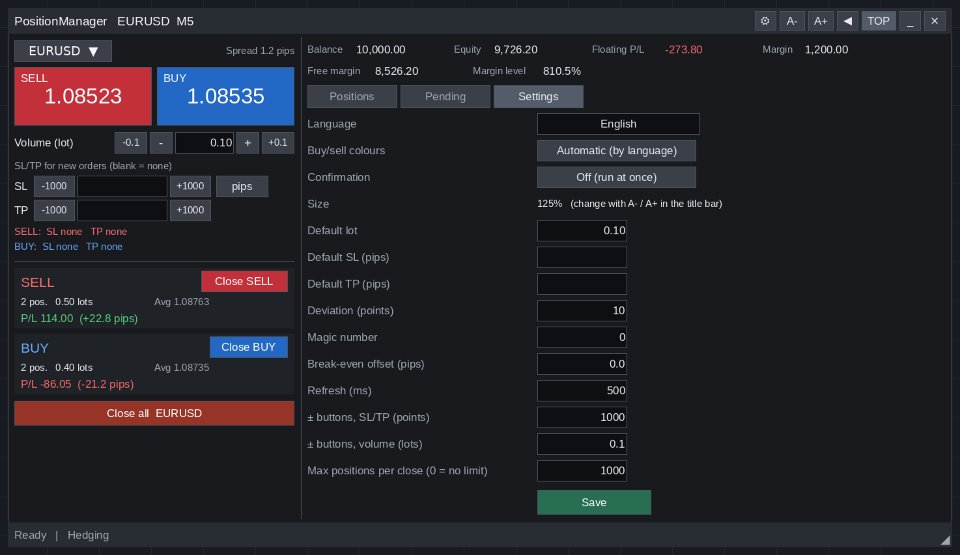This screenshot has width=960, height=555.
Task: Click SELL P/L 114.00 (+22.8 pips)
Action: (x=79, y=319)
